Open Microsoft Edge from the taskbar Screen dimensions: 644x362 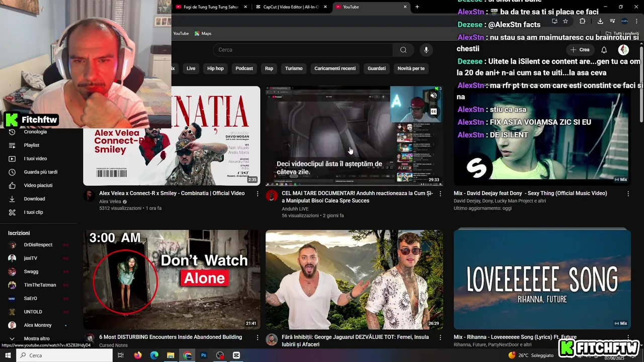click(154, 355)
